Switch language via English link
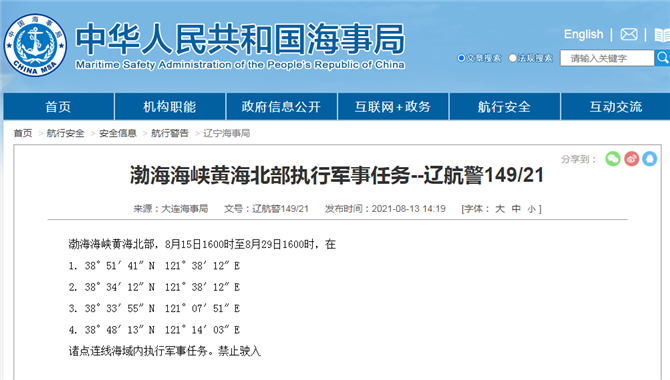The width and height of the screenshot is (670, 380). pos(583,34)
